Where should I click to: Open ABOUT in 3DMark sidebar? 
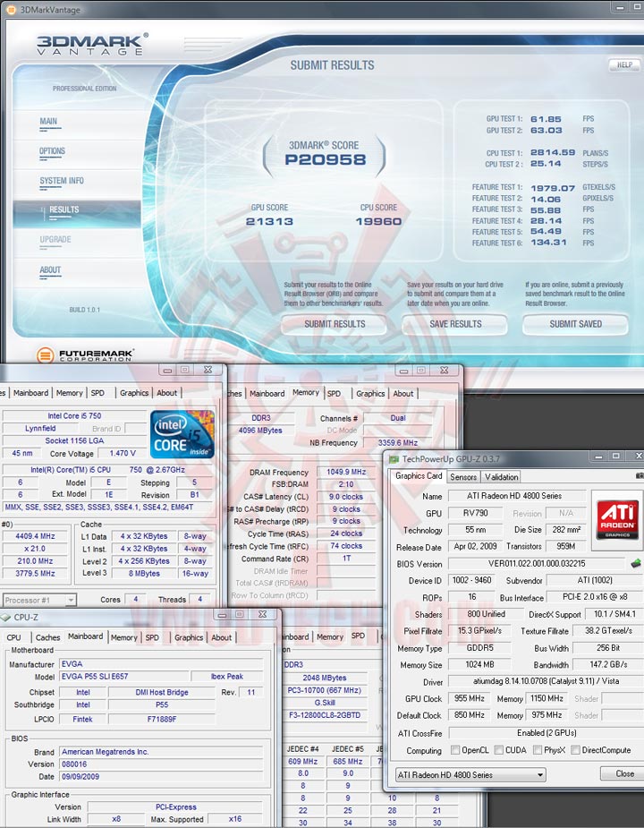(x=50, y=269)
